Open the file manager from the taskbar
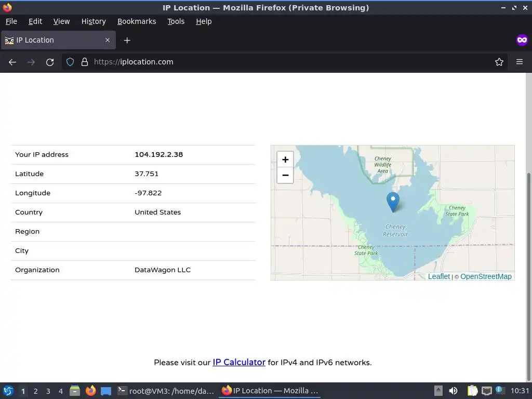 (75, 391)
